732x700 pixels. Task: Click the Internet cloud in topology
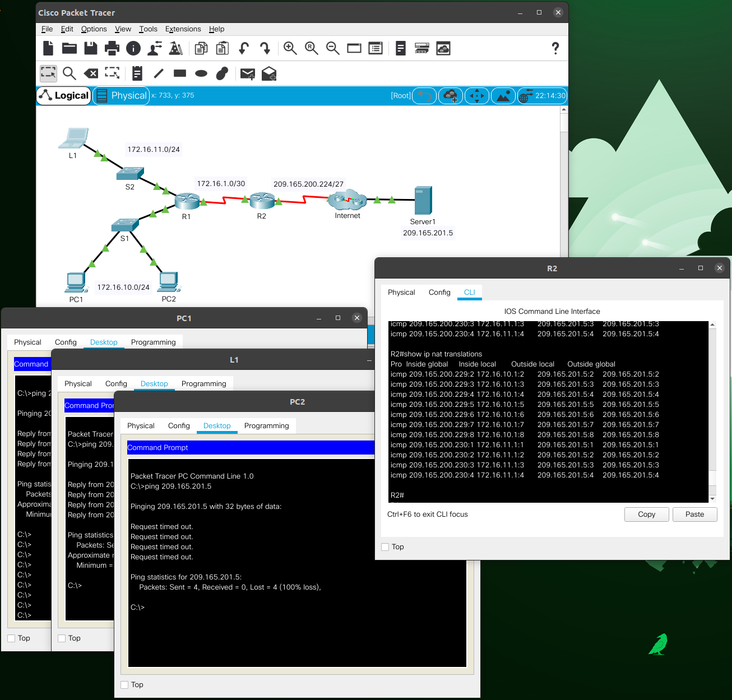tap(348, 200)
